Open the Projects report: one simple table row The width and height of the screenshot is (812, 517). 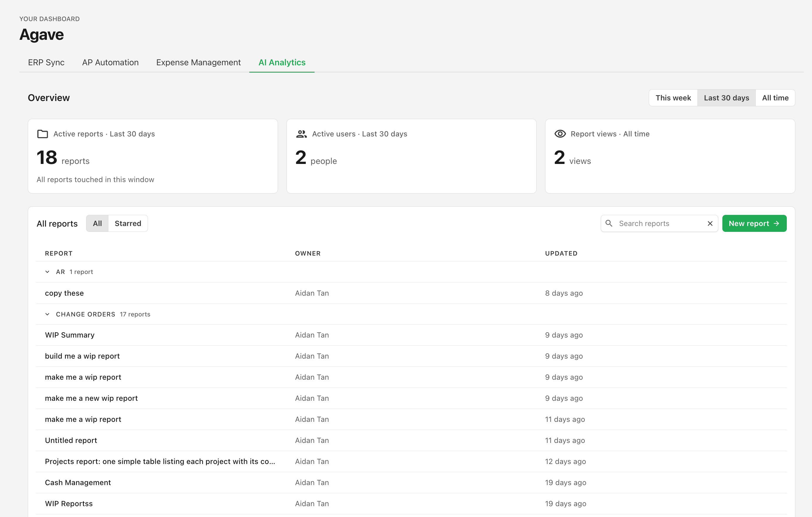411,461
